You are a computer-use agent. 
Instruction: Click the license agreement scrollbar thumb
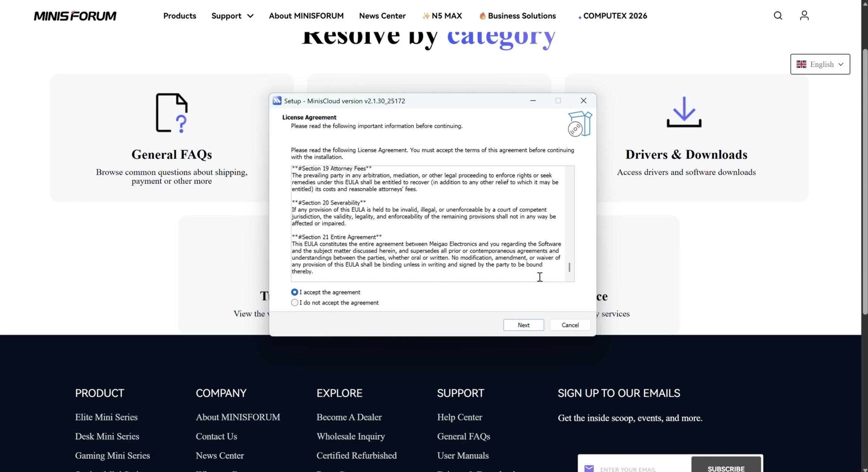click(x=569, y=267)
